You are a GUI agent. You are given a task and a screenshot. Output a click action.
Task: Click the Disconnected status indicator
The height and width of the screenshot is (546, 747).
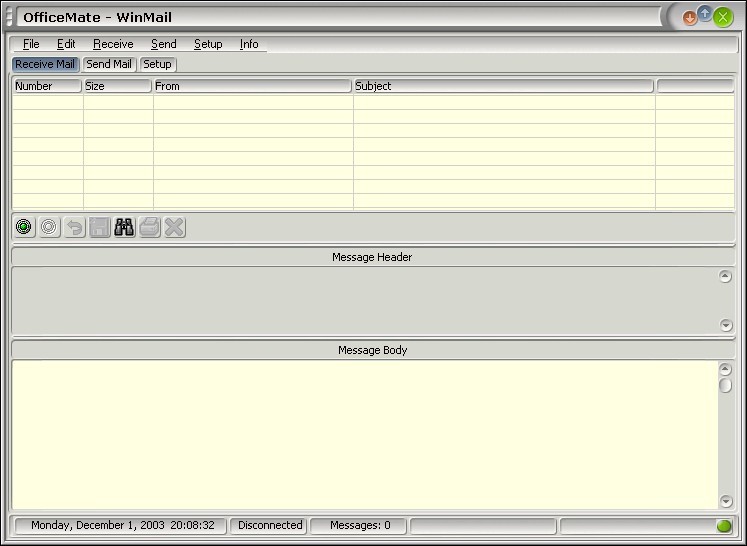click(269, 526)
